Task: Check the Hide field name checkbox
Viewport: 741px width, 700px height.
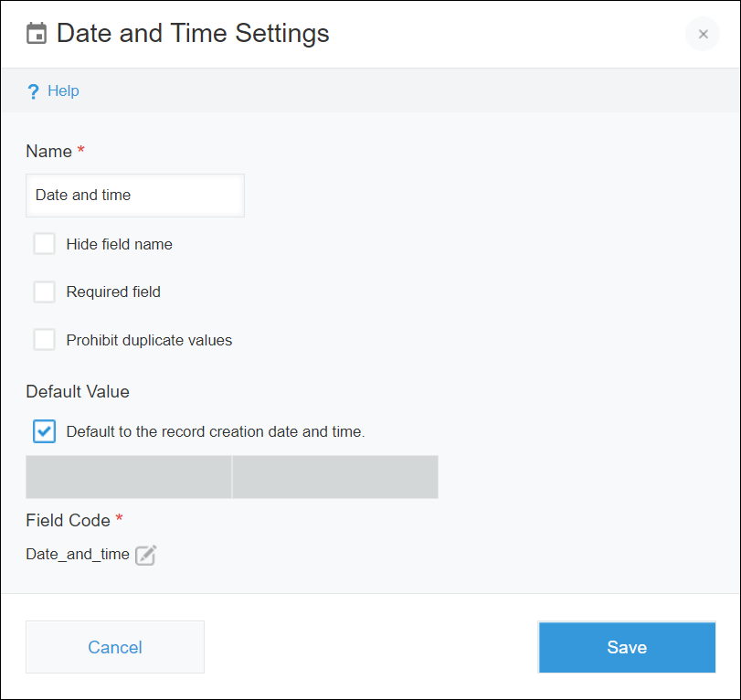Action: [44, 243]
